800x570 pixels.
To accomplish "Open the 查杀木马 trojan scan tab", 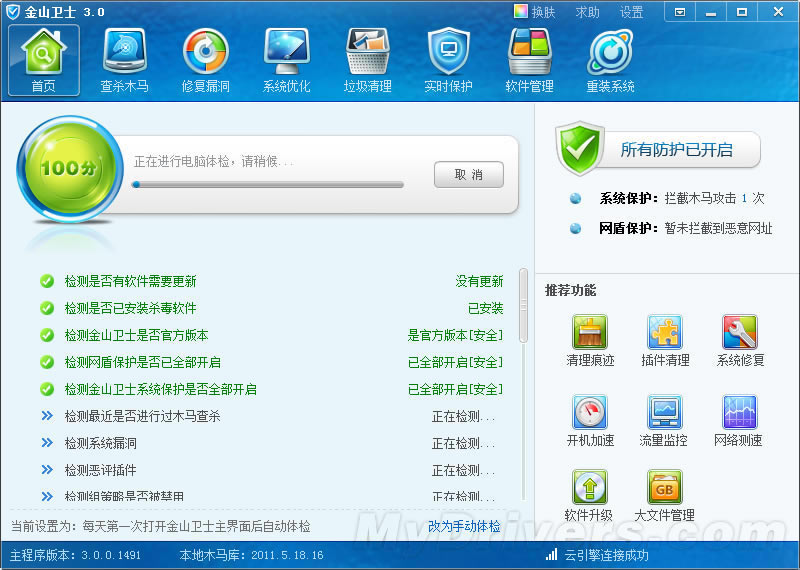I will [x=124, y=60].
